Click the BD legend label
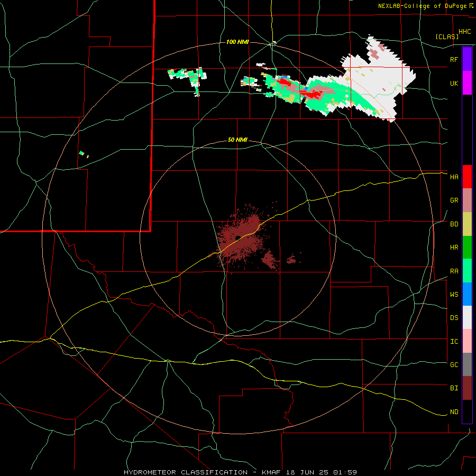476x476 pixels. point(454,224)
